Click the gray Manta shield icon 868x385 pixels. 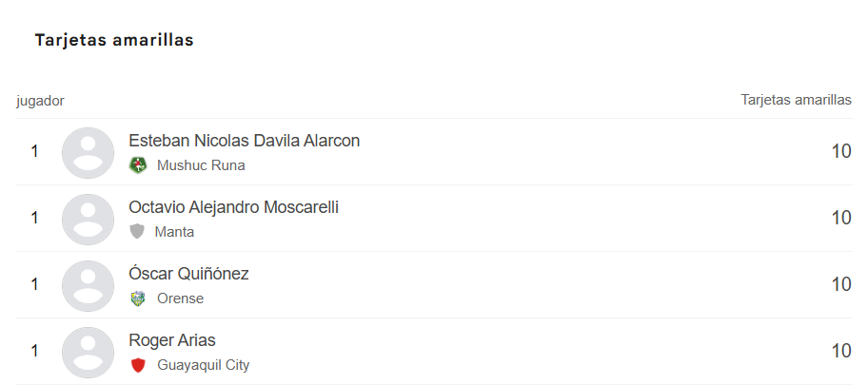pos(137,231)
